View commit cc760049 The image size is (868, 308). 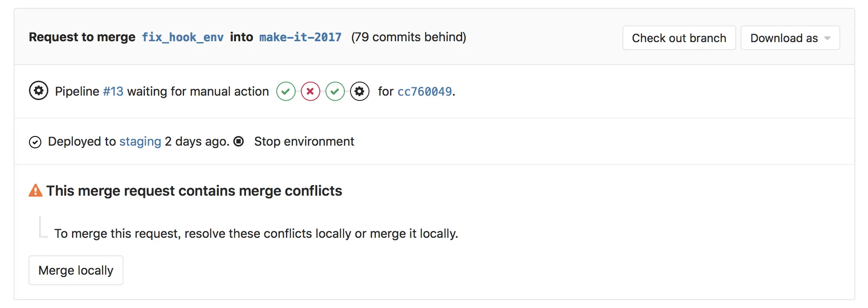[424, 92]
